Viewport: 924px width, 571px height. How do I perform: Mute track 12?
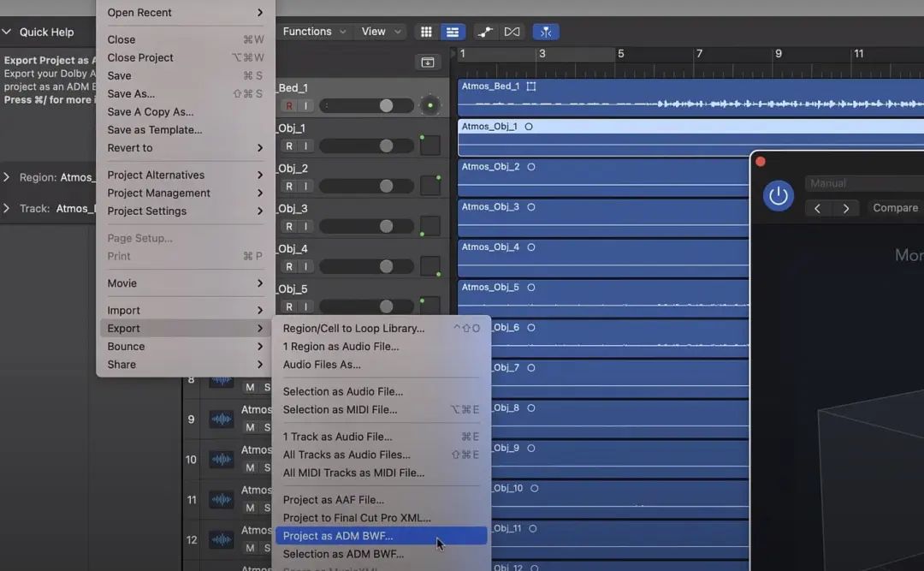pos(250,548)
